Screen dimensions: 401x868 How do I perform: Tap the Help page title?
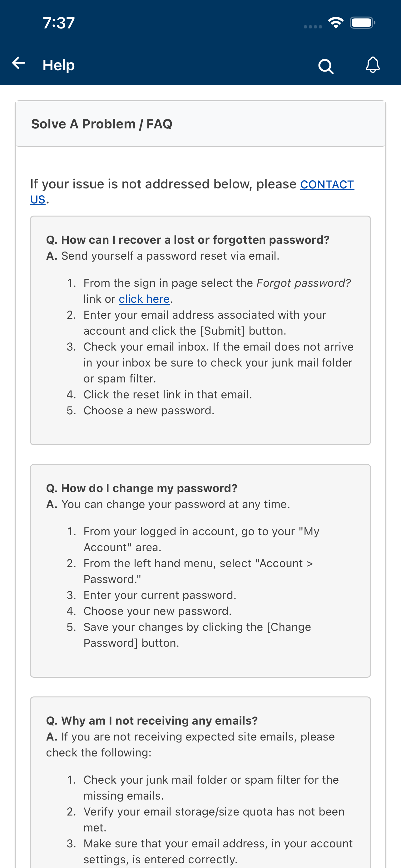click(x=59, y=65)
